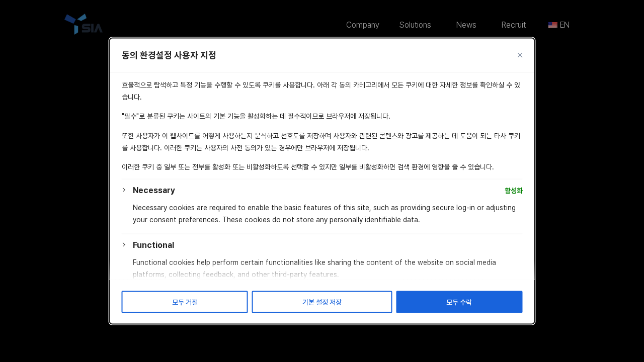The image size is (644, 362).
Task: Click the SIA logo
Action: (83, 24)
